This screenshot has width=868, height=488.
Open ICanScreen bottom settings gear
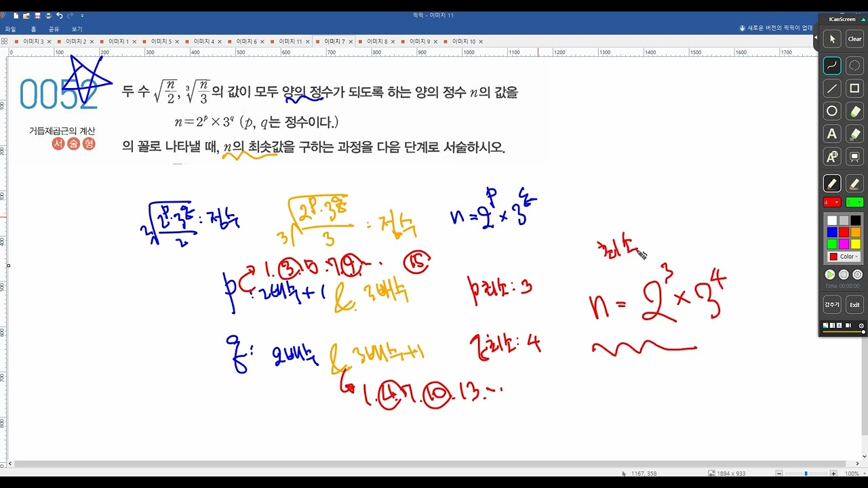(861, 326)
